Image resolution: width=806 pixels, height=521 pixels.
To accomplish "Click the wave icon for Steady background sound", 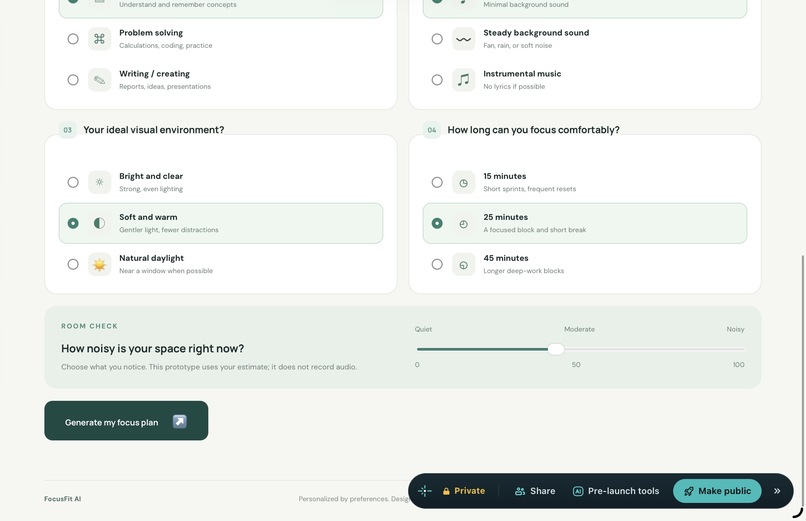I will (x=463, y=39).
